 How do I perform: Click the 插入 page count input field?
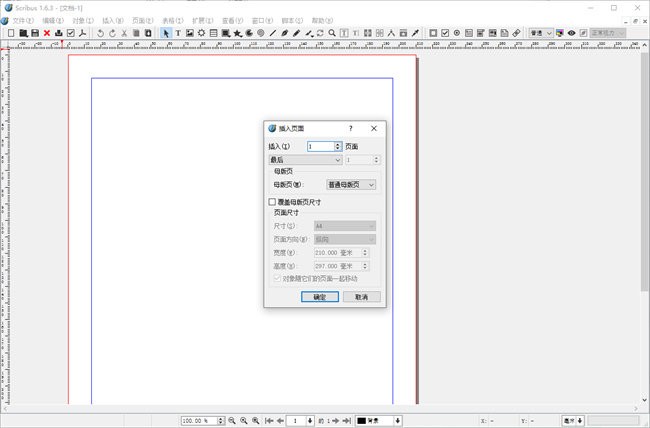(320, 146)
